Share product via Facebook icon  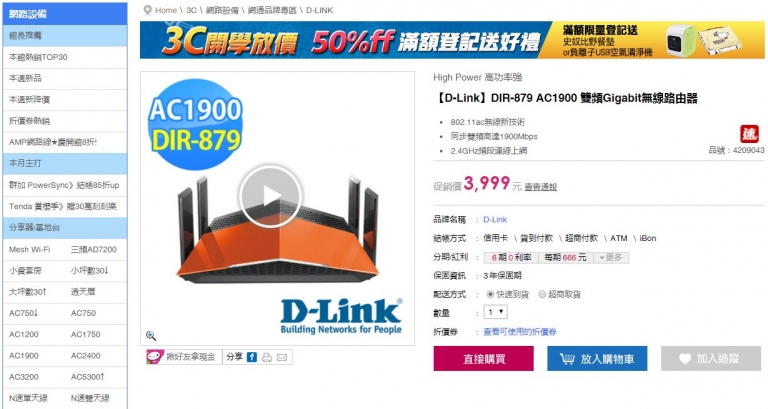[252, 357]
